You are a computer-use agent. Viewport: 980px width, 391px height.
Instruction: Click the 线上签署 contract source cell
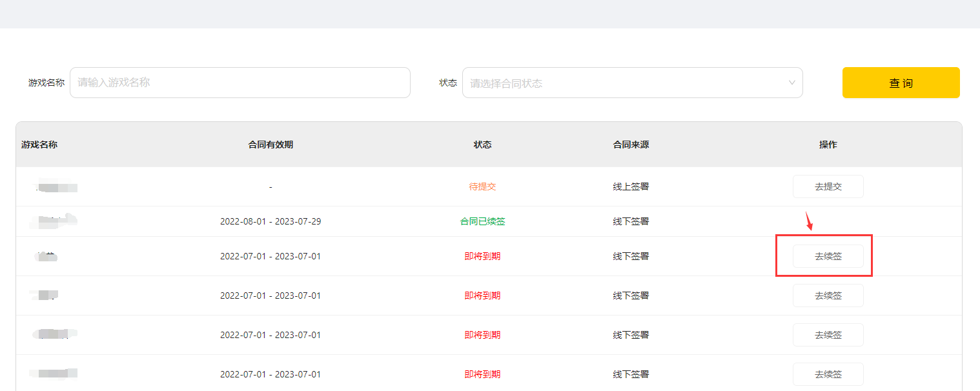pos(631,186)
